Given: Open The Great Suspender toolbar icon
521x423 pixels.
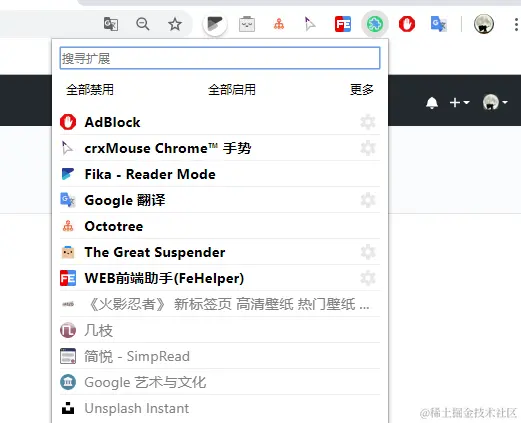Looking at the screenshot, I should point(247,24).
